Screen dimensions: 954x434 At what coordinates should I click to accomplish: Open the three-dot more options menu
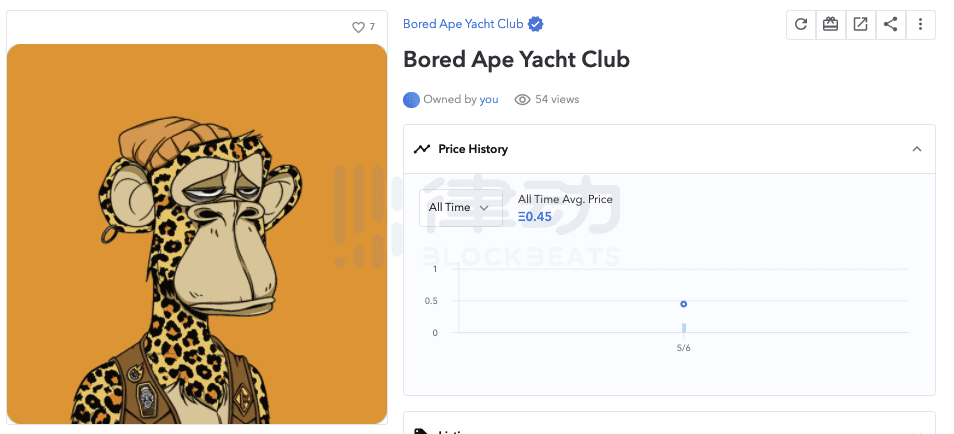pyautogui.click(x=920, y=25)
